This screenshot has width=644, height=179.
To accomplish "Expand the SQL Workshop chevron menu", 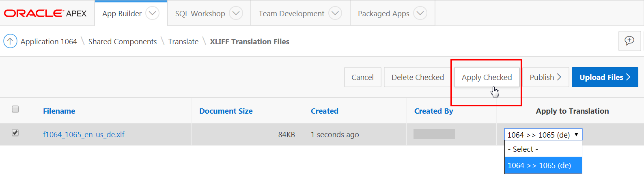I will [236, 13].
